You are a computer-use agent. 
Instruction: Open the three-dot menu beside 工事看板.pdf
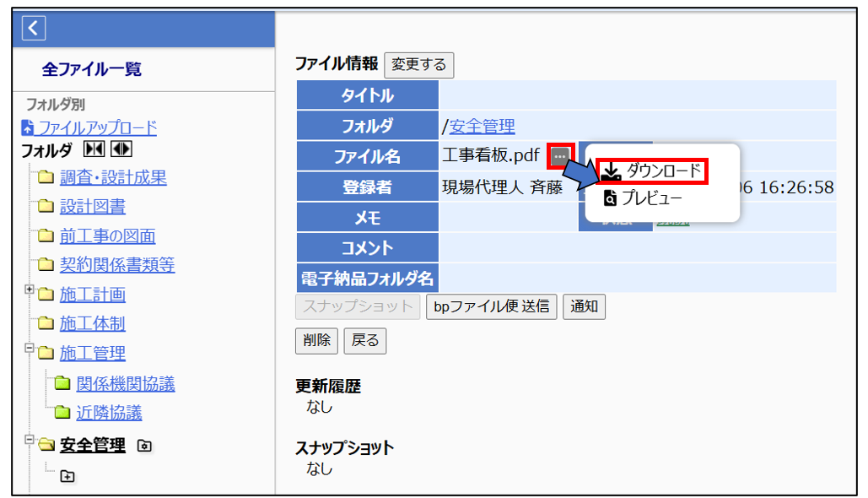pos(560,157)
